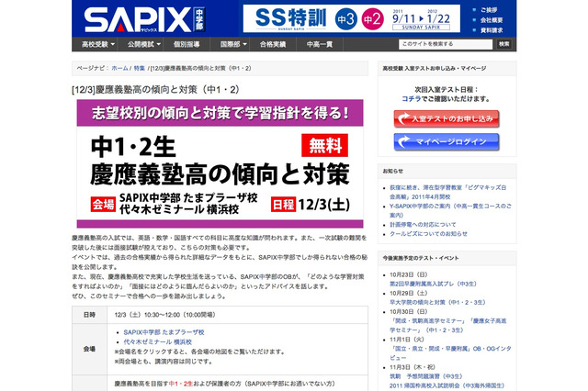This screenshot has height=391, width=588.
Task: Click the 日時 table header cell
Action: pos(90,315)
